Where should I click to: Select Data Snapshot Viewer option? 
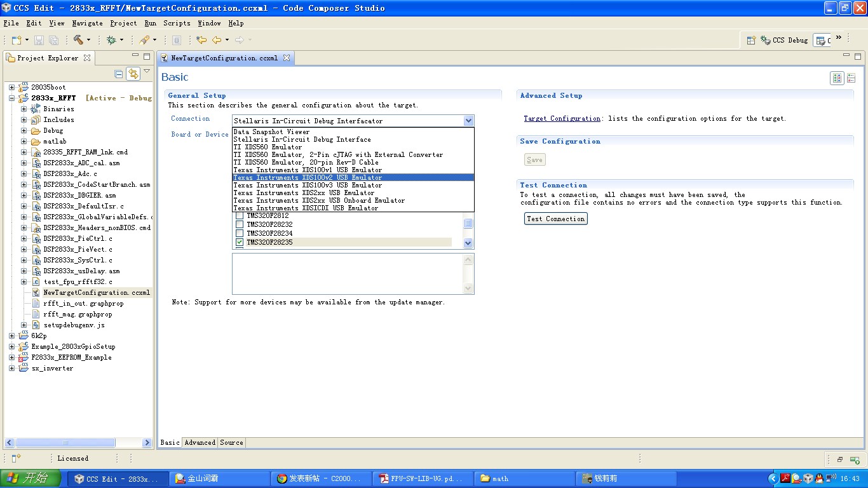pyautogui.click(x=353, y=132)
